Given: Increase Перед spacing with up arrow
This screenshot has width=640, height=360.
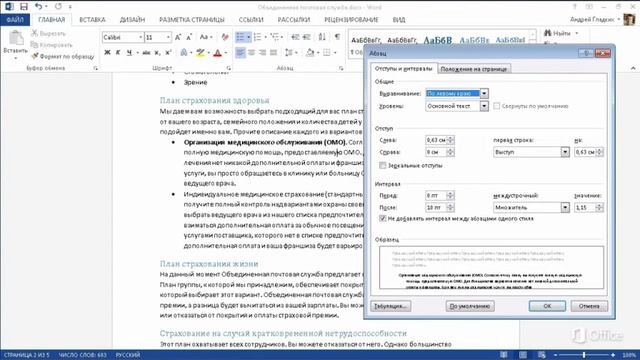Looking at the screenshot, I should pos(451,193).
